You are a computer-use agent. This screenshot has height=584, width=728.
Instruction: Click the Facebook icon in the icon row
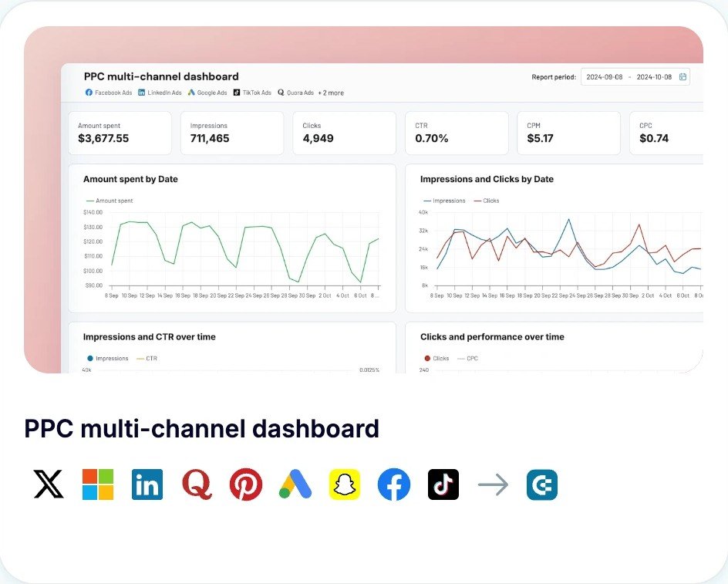click(x=394, y=484)
